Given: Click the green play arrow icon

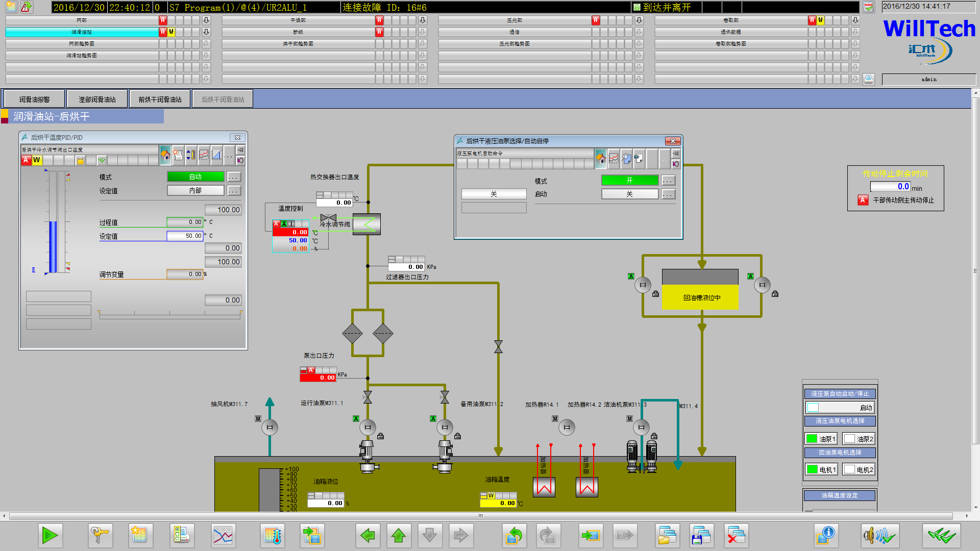Looking at the screenshot, I should tap(50, 535).
